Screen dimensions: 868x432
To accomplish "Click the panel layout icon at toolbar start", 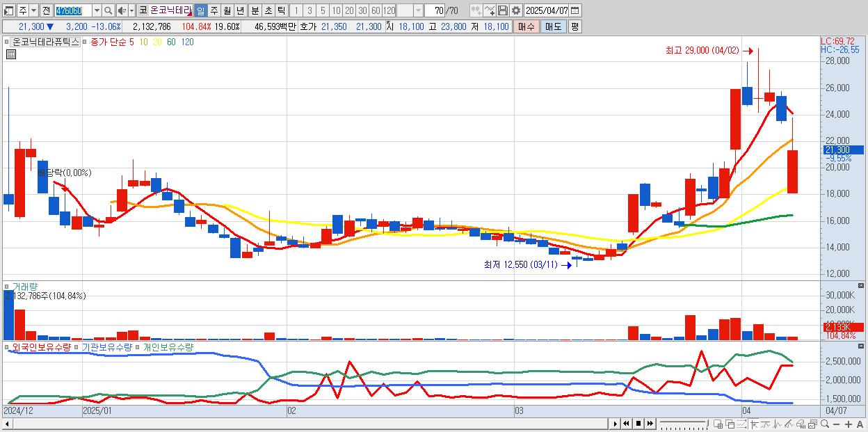I will pyautogui.click(x=9, y=10).
